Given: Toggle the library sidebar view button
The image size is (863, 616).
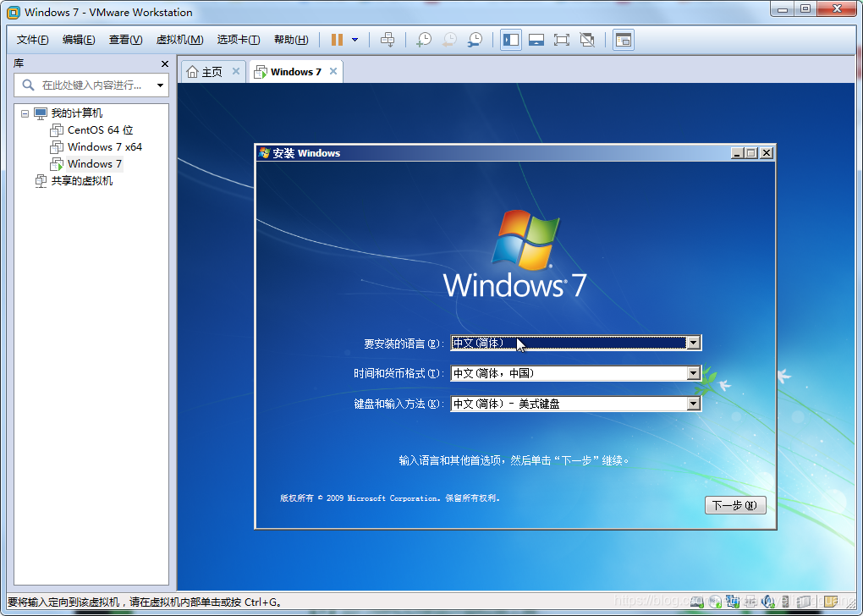Looking at the screenshot, I should [511, 40].
